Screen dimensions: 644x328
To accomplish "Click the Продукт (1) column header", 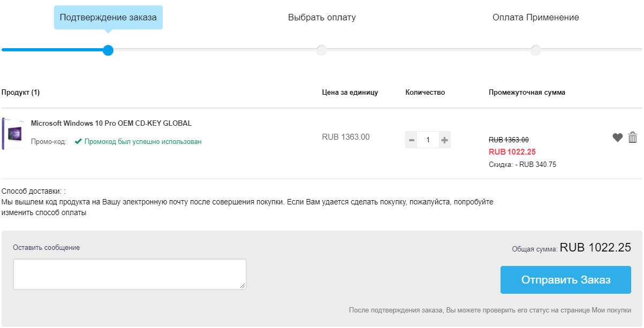I will [x=20, y=93].
